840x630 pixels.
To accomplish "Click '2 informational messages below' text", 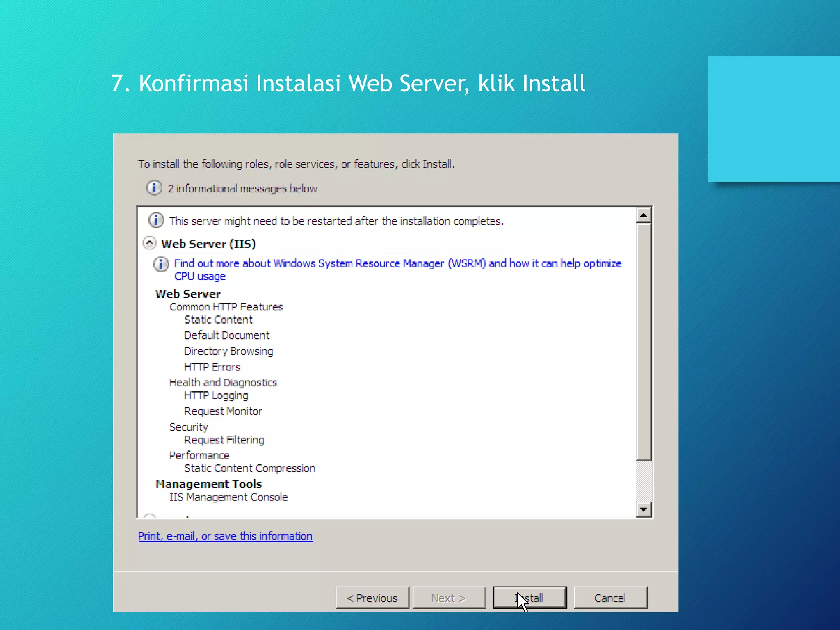I will click(242, 188).
